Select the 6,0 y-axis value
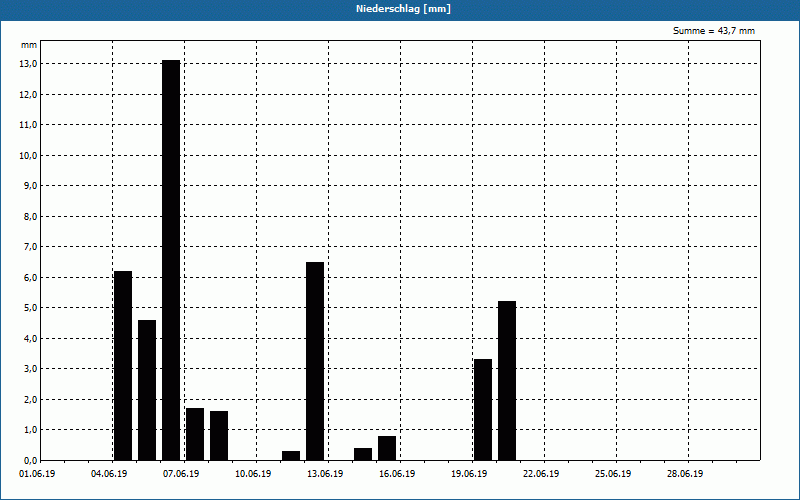The height and width of the screenshot is (500, 800). pyautogui.click(x=31, y=278)
